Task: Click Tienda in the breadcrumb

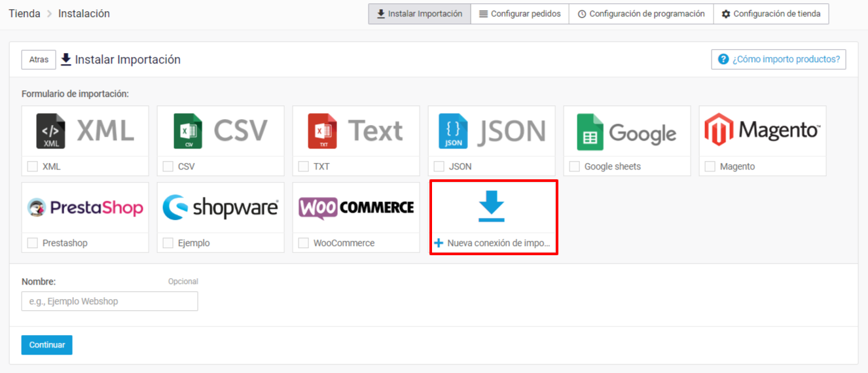Action: 24,14
